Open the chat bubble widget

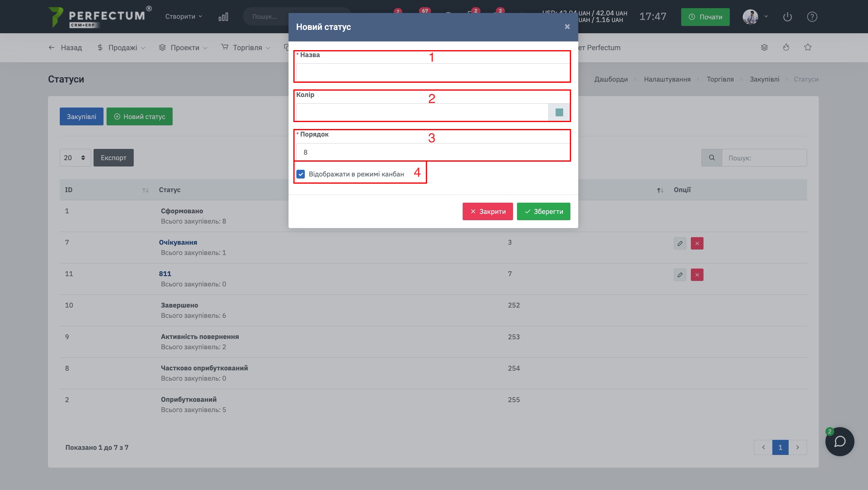click(x=839, y=441)
